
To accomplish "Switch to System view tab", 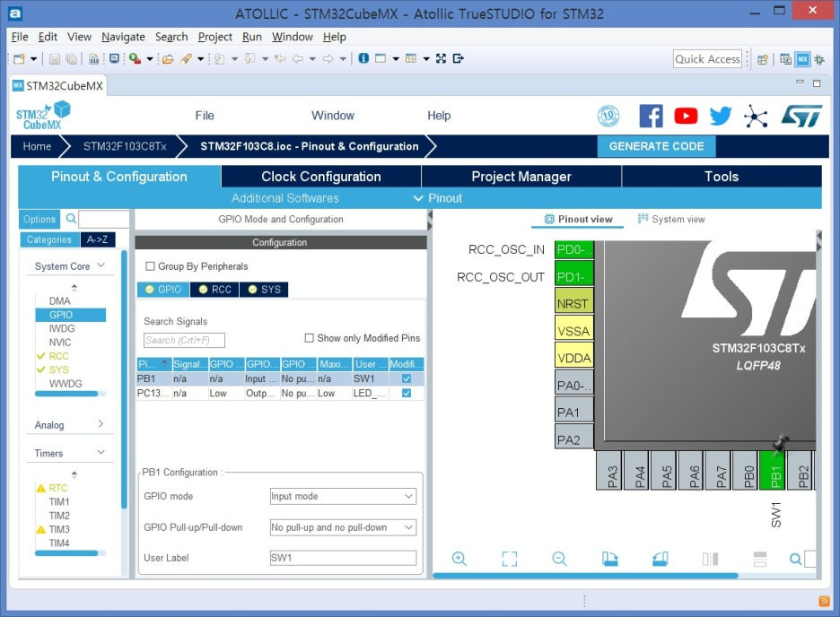I will 672,219.
